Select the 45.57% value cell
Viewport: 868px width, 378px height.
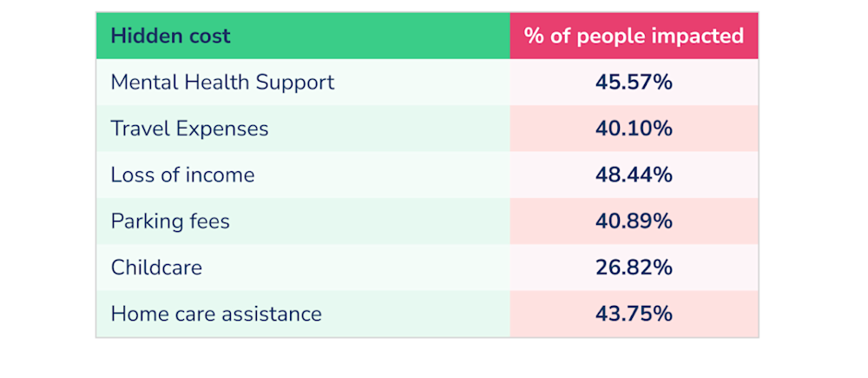(634, 83)
